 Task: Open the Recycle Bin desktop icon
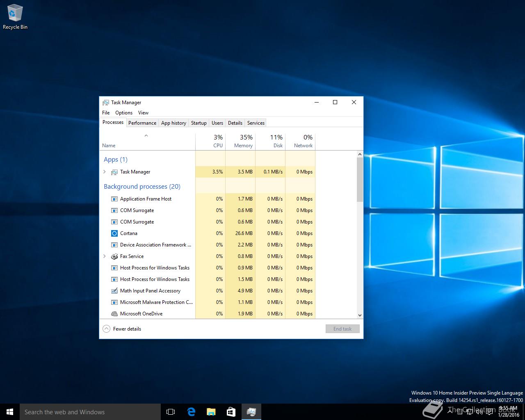pos(15,17)
